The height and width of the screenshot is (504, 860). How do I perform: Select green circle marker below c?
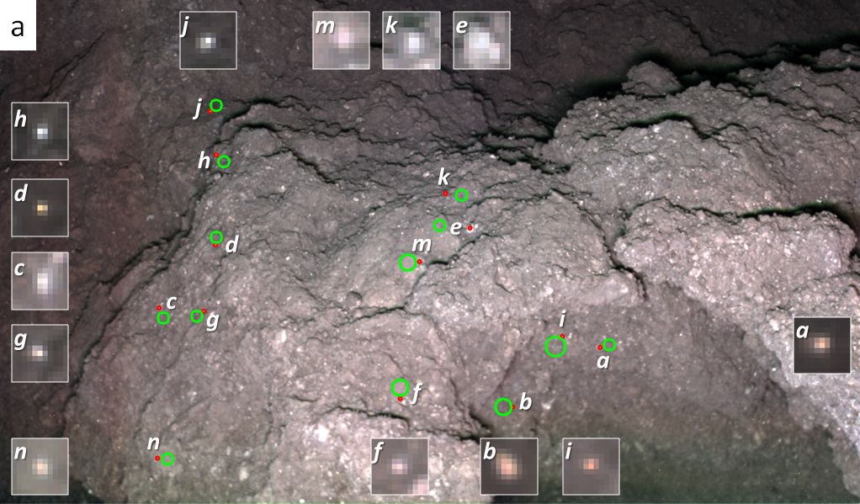pos(163,317)
